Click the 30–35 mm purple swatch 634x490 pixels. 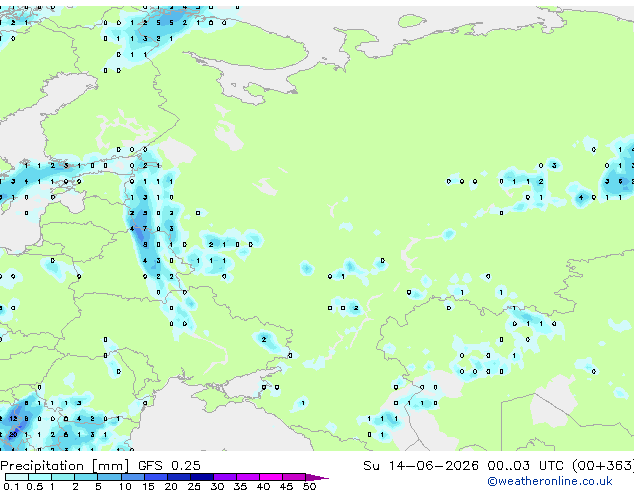pyautogui.click(x=224, y=477)
